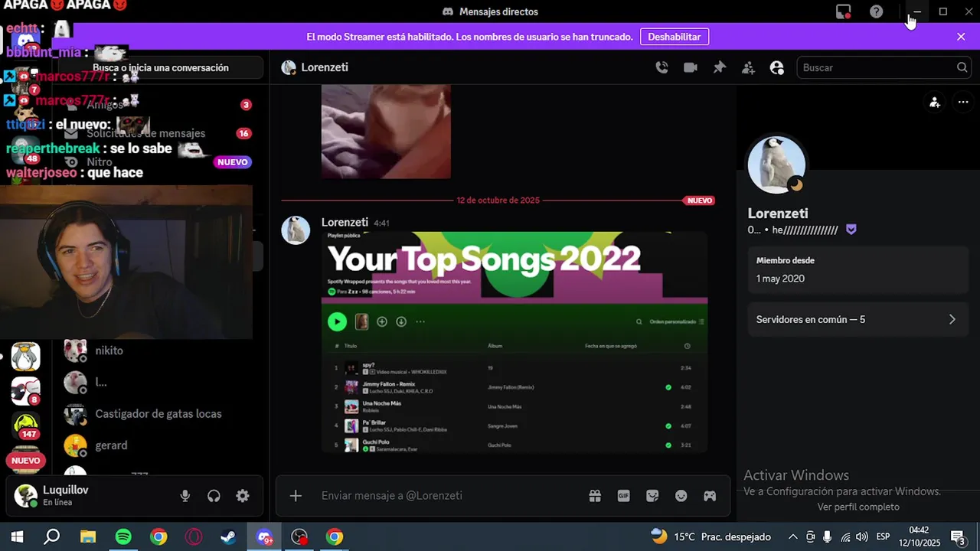Open the GIF picker

[624, 496]
